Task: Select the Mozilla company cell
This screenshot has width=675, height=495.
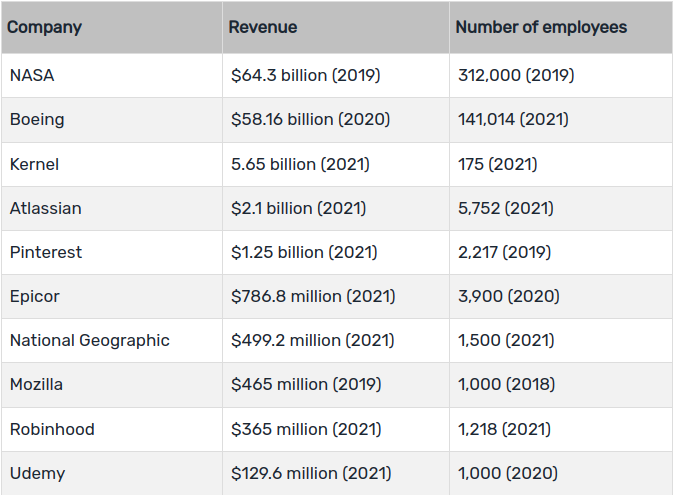Action: (x=38, y=384)
